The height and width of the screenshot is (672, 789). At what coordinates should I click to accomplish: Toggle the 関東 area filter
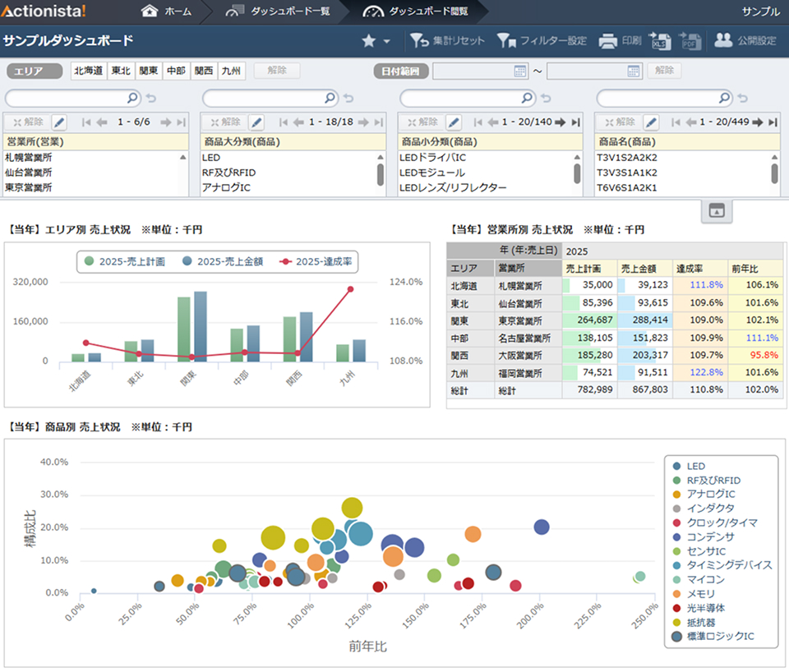point(149,71)
